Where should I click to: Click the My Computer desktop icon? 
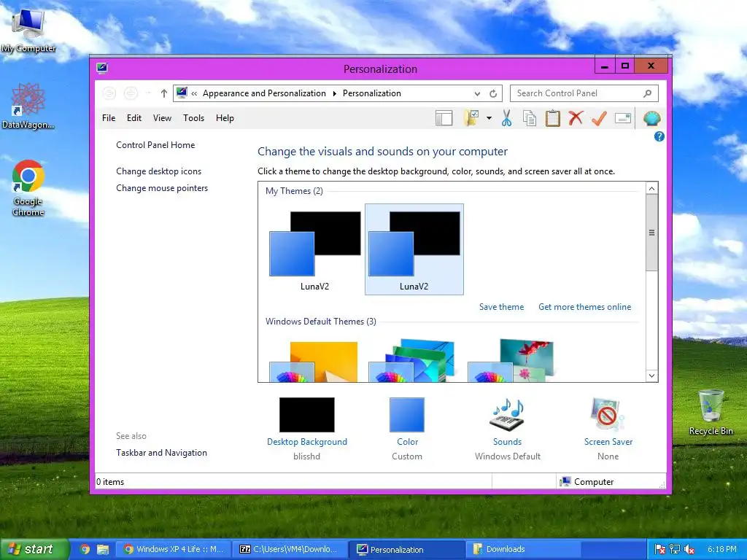click(28, 31)
